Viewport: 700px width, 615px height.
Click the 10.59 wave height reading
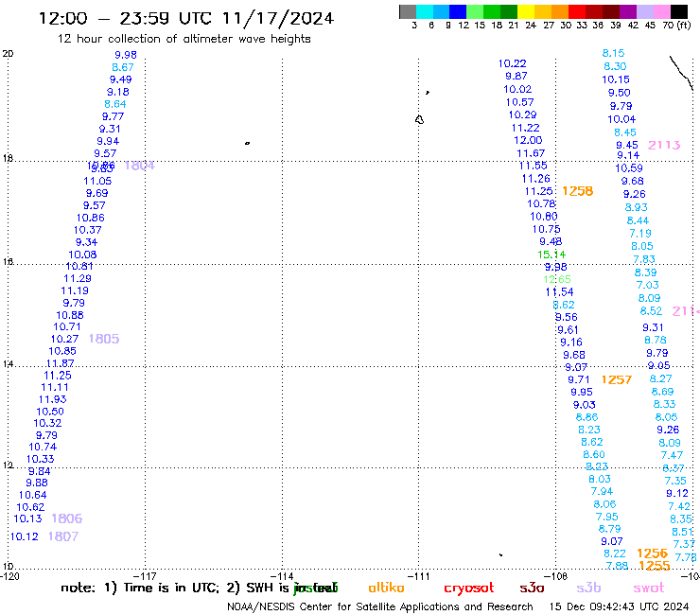pyautogui.click(x=629, y=167)
